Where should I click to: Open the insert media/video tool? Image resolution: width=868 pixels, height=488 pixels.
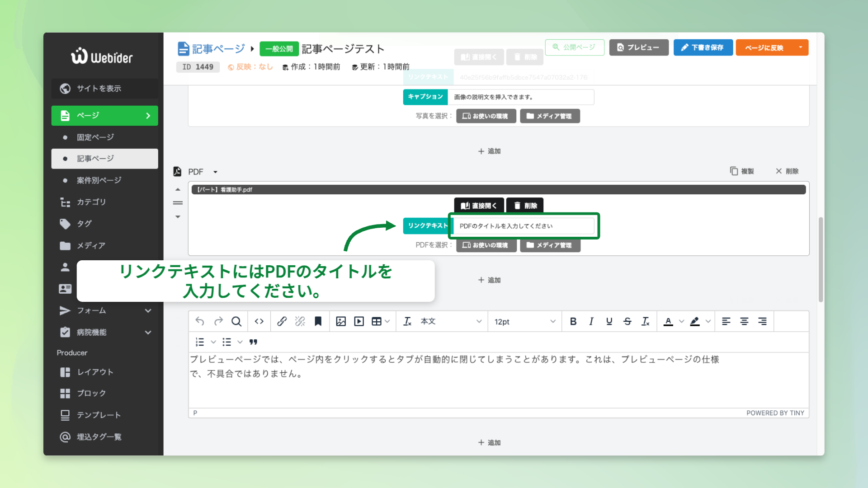(359, 321)
